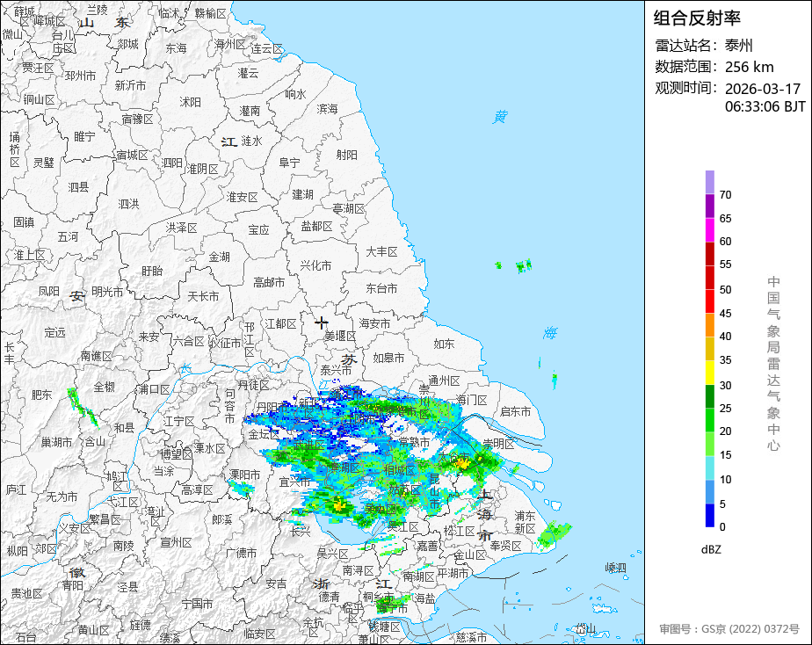Click the 明光市 map label
812x645 pixels.
(108, 292)
